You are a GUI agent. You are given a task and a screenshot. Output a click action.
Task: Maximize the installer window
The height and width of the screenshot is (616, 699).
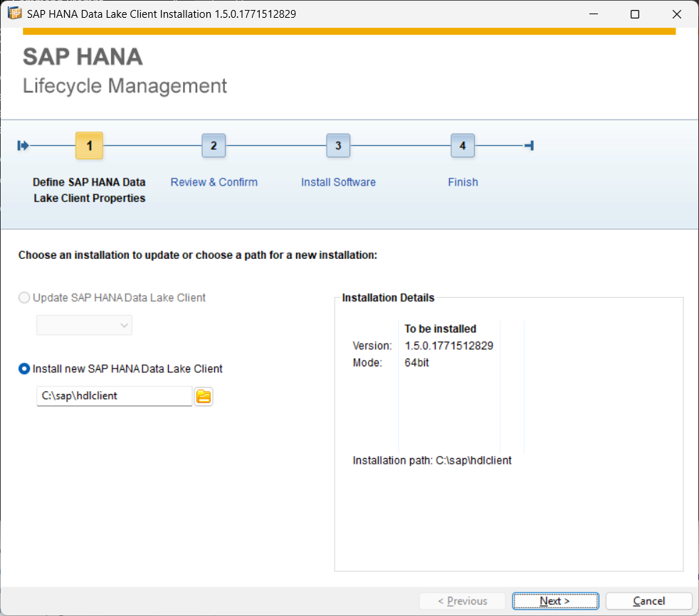click(635, 14)
